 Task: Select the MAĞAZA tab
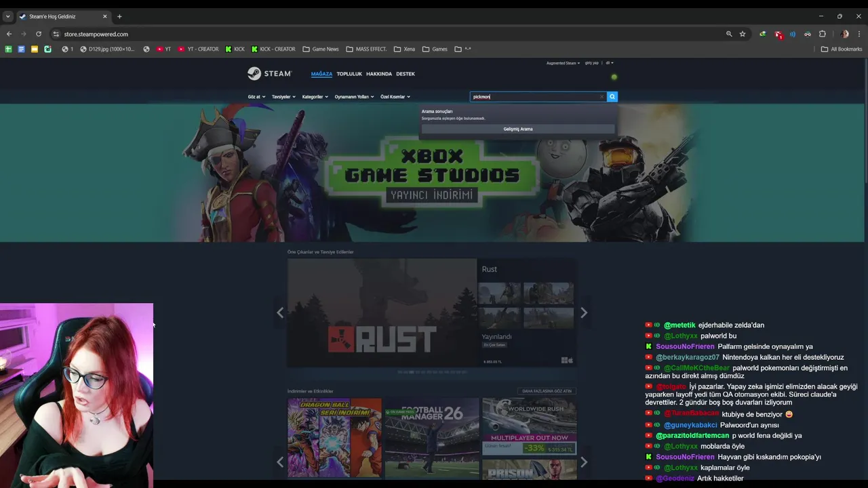(321, 74)
